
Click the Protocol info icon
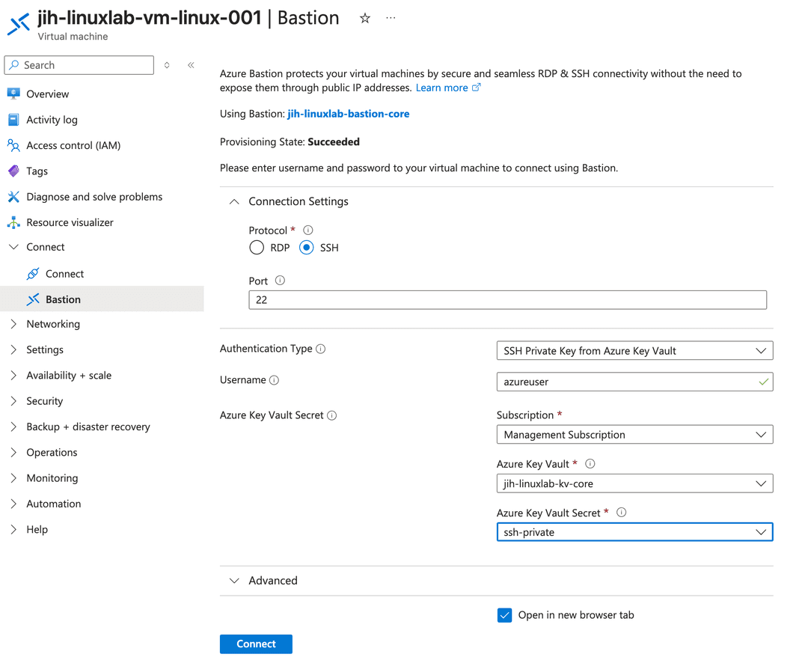307,230
